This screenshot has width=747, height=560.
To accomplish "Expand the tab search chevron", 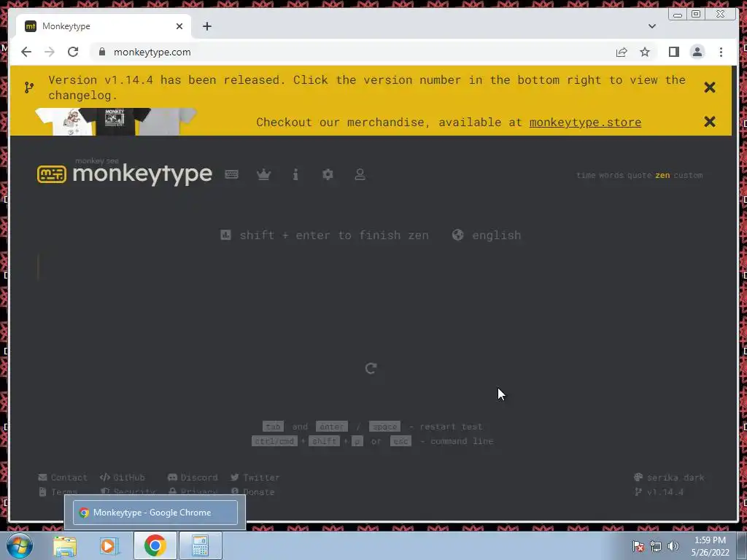I will pos(651,26).
